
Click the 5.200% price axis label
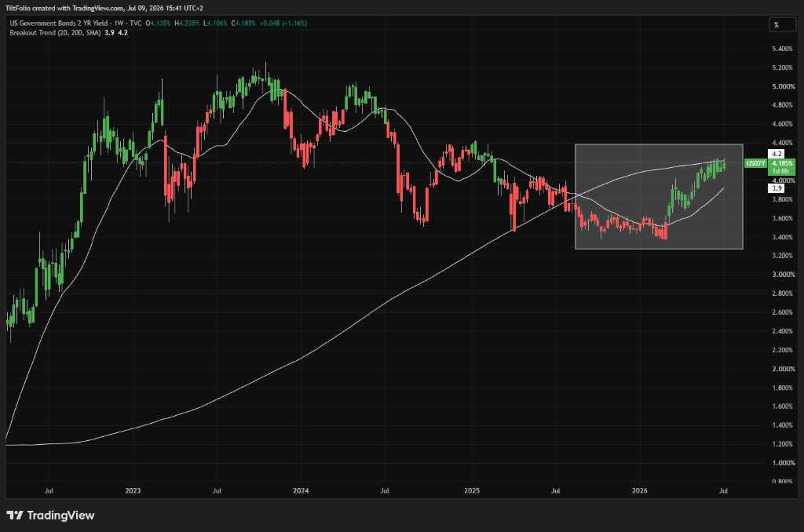[x=783, y=67]
